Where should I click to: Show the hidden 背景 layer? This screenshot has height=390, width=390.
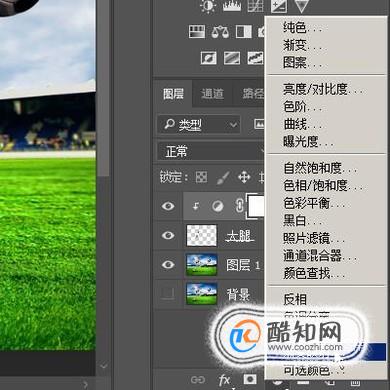168,293
